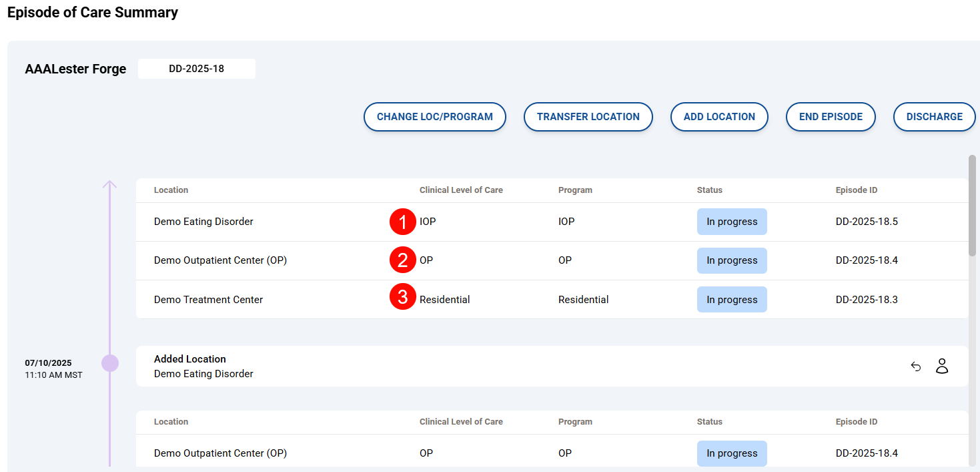980x472 pixels.
Task: Click In progress status for Demo Treatment Center
Action: click(732, 300)
